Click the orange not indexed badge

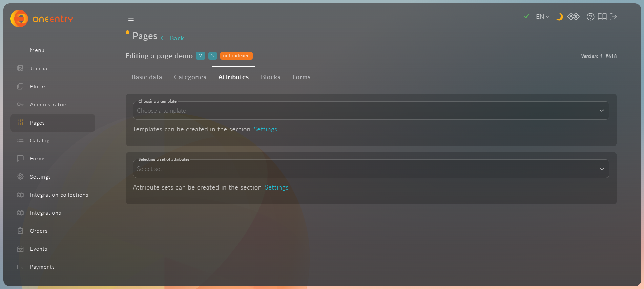(236, 56)
